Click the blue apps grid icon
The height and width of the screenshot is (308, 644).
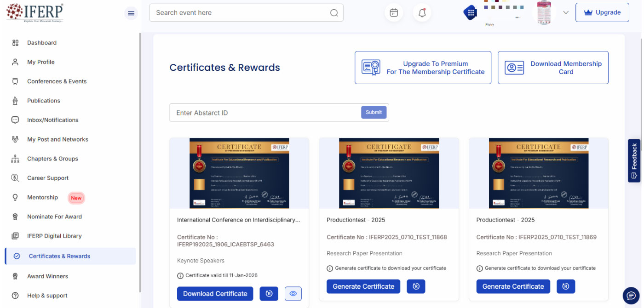tap(470, 12)
